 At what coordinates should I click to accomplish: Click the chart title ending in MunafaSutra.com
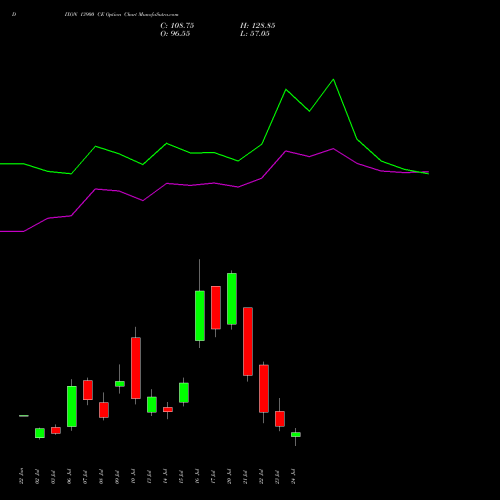(x=122, y=15)
